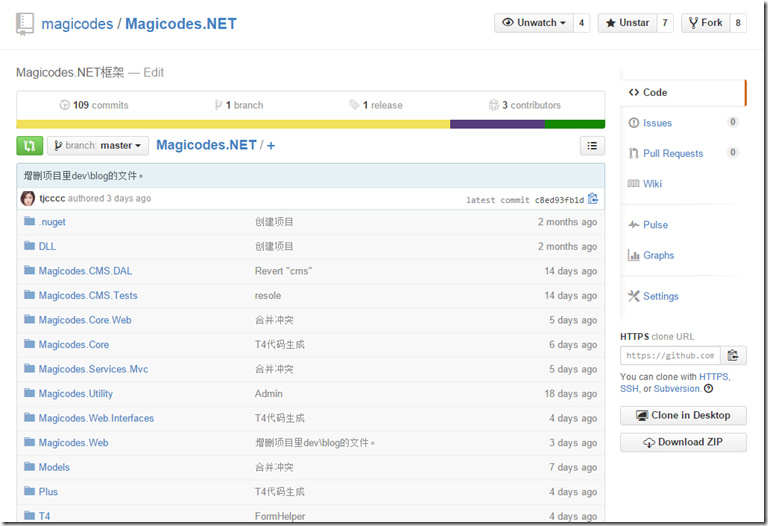768x526 pixels.
Task: Open the repository Settings tab
Action: [661, 296]
